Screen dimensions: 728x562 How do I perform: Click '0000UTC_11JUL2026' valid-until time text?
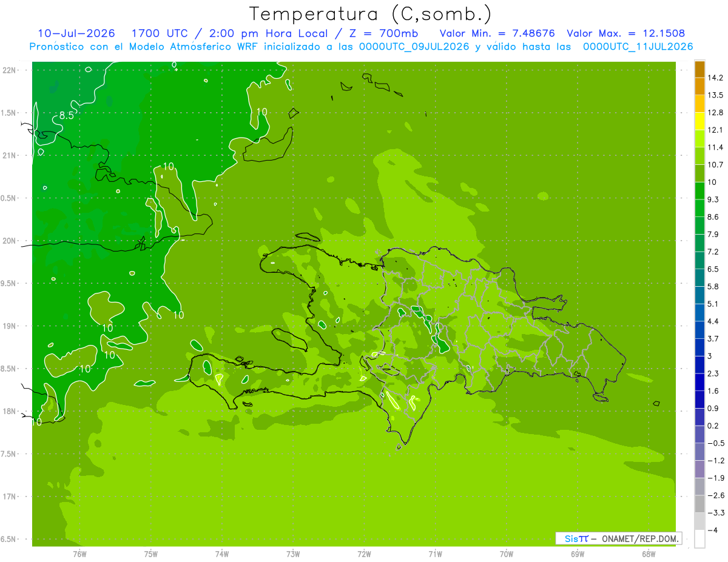pyautogui.click(x=638, y=47)
